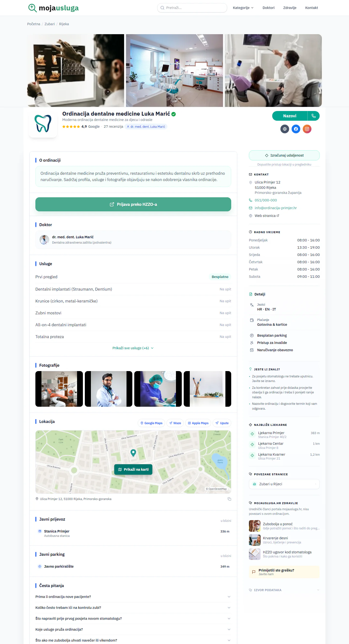
Task: Click the mojausluga logo
Action: coord(53,8)
